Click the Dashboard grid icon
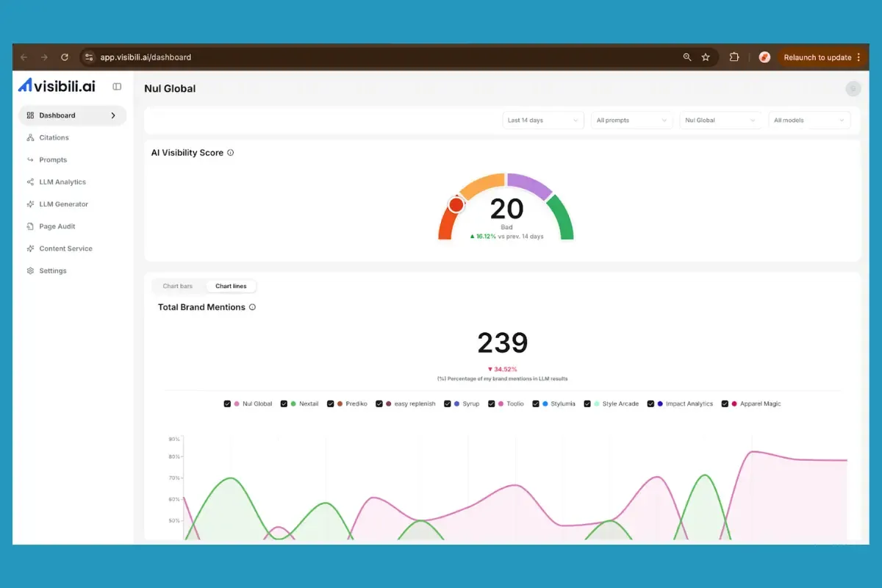This screenshot has width=882, height=588. 30,115
